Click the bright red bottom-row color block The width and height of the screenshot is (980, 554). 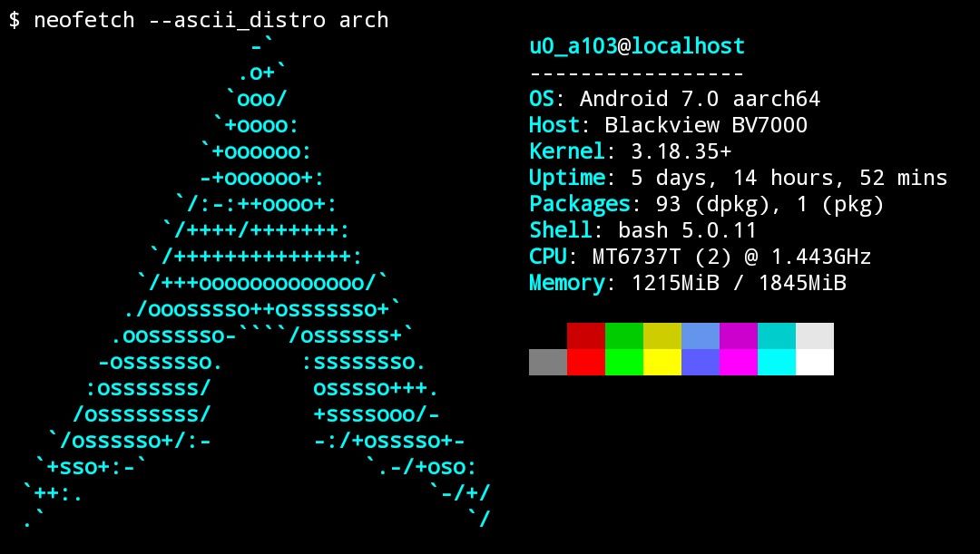pyautogui.click(x=585, y=363)
